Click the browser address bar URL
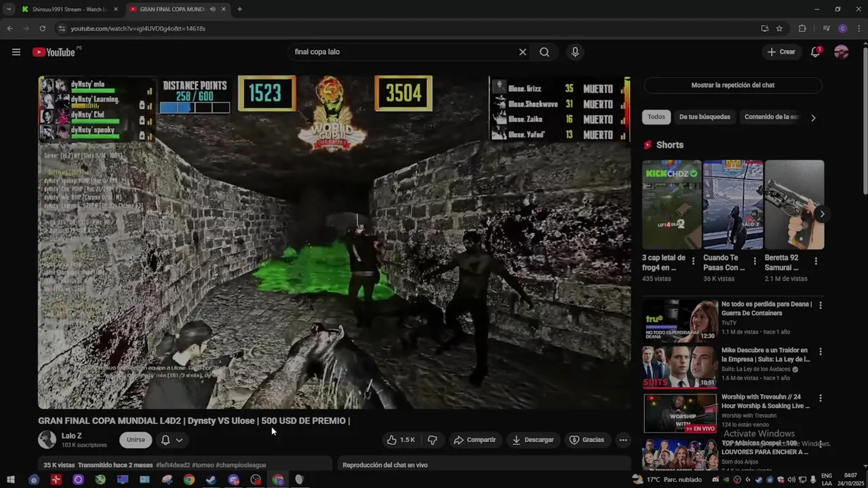Image resolution: width=868 pixels, height=488 pixels. [x=138, y=28]
